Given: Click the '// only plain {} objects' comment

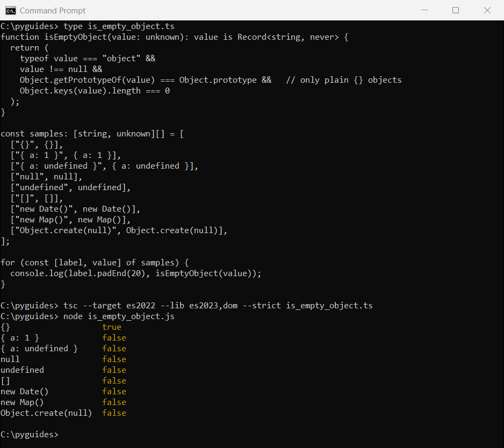Looking at the screenshot, I should point(343,80).
